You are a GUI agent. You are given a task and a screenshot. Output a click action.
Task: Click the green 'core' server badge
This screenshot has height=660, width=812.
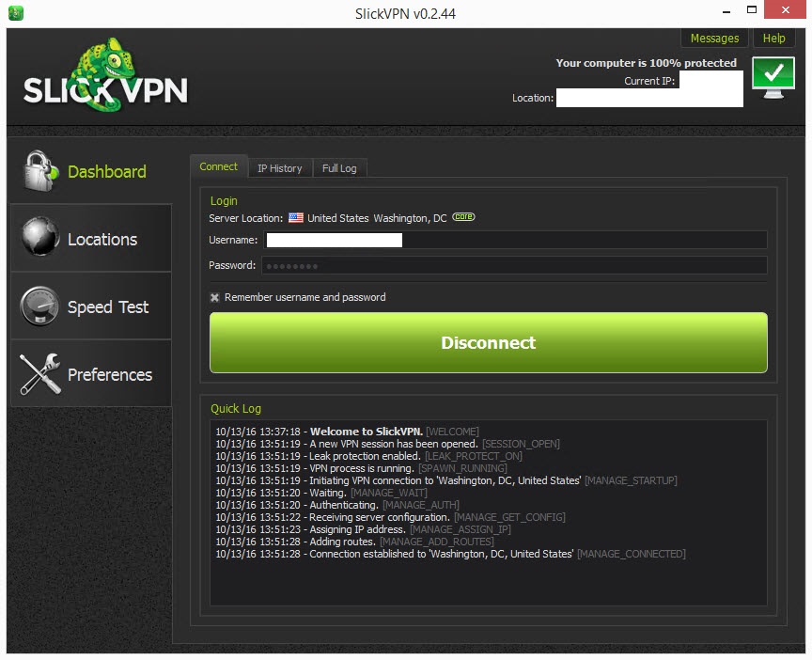[463, 216]
